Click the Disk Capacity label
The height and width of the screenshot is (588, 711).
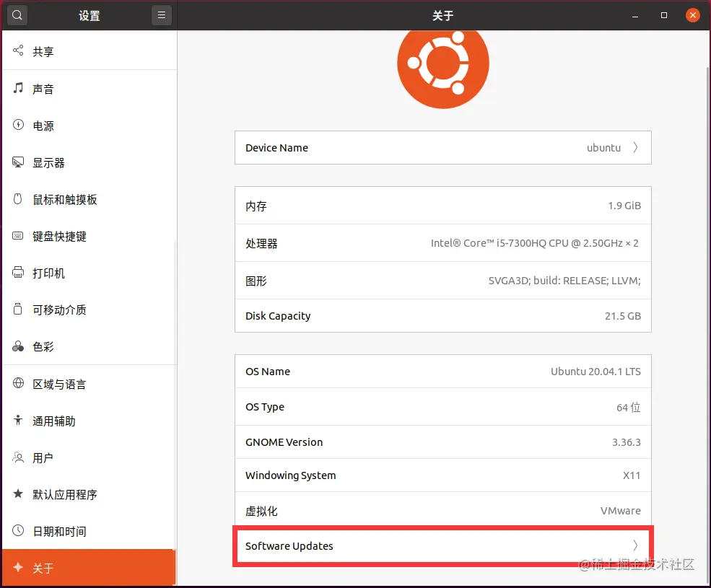[278, 316]
